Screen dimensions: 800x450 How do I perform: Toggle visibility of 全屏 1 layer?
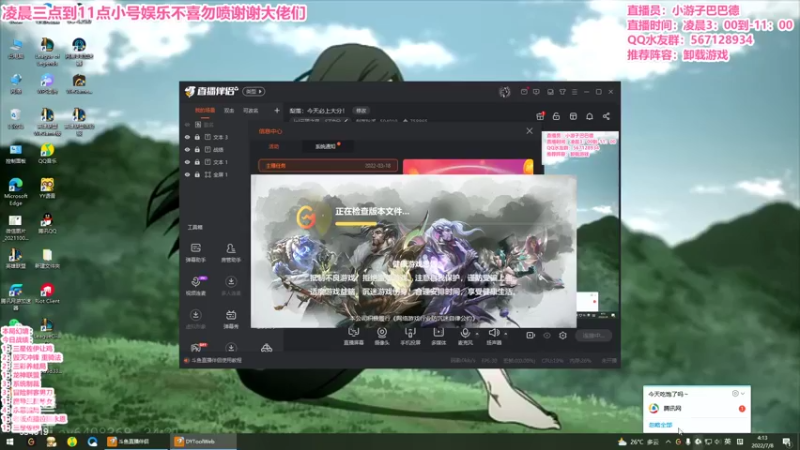click(187, 174)
